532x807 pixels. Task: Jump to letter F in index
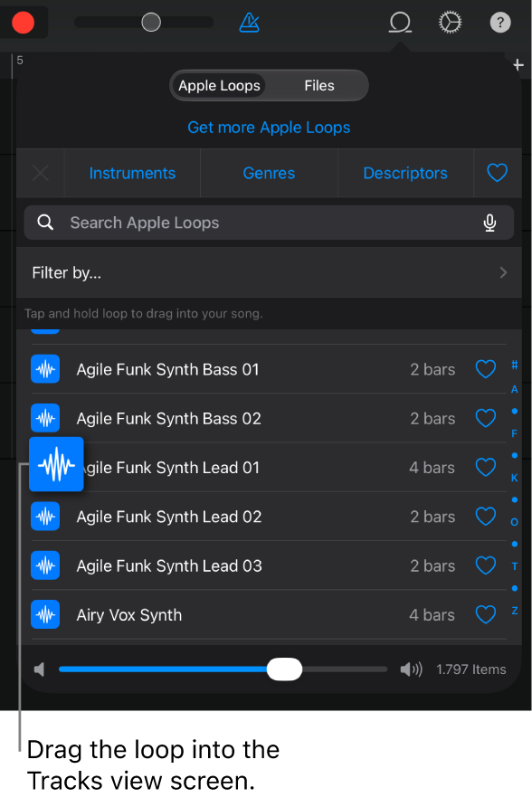515,434
